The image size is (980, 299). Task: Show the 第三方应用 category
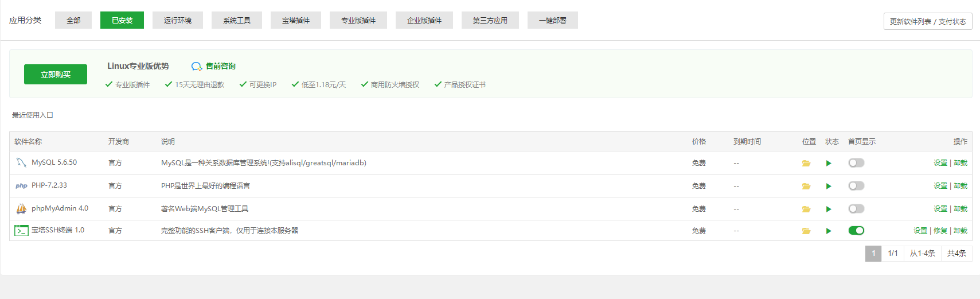490,20
